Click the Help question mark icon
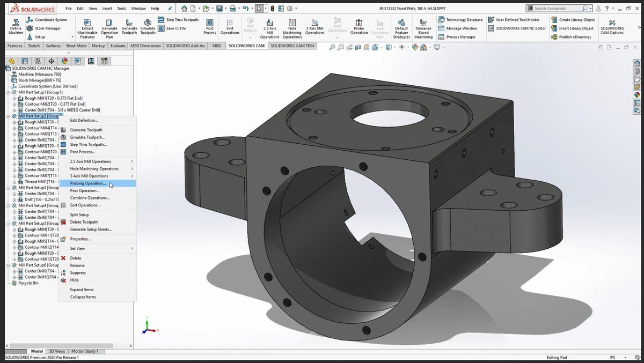Screen dimensions: 644x363 [x=606, y=9]
